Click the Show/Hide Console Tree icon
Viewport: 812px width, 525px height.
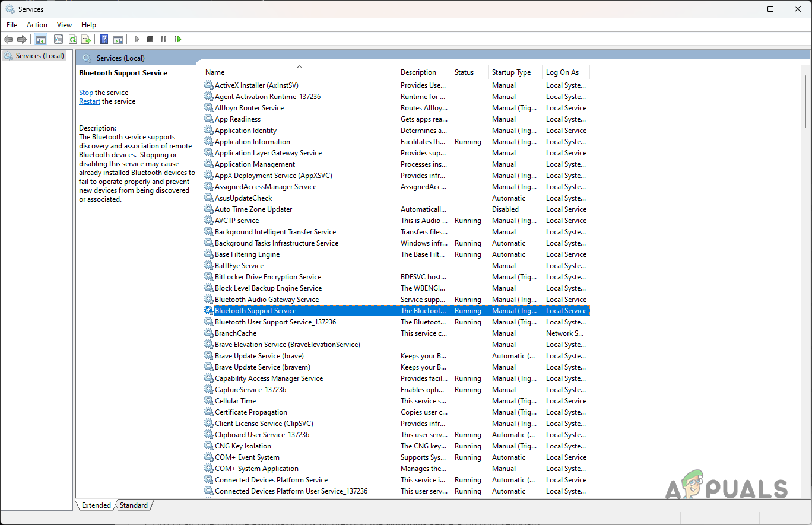(x=41, y=39)
